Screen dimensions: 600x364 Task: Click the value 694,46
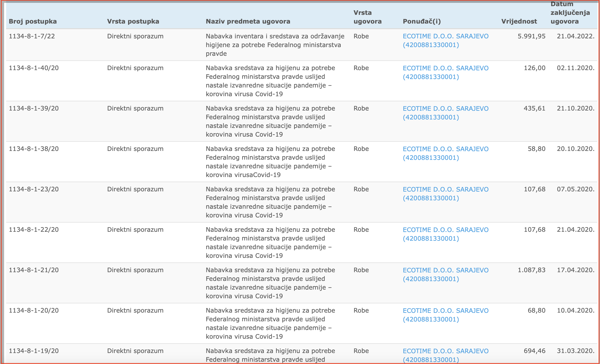point(535,351)
